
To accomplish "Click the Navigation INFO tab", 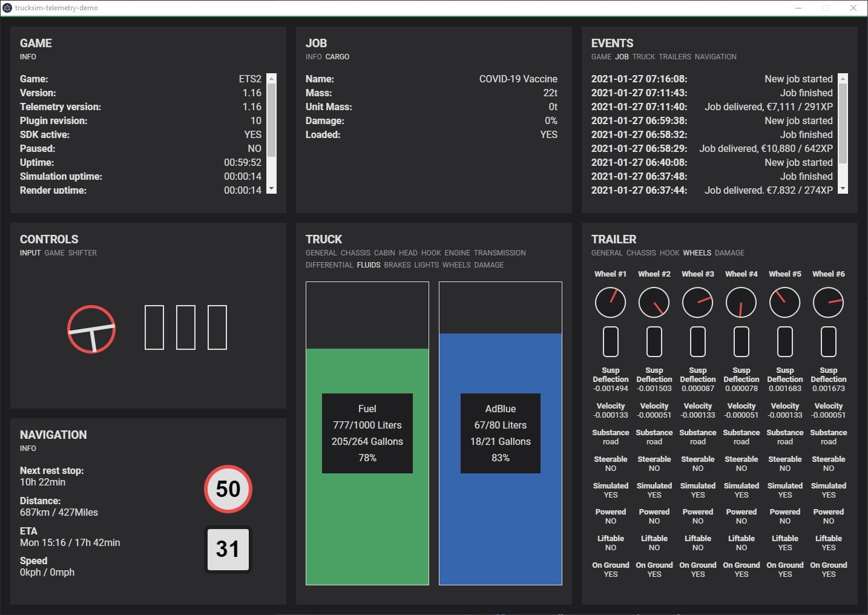I will (x=28, y=449).
